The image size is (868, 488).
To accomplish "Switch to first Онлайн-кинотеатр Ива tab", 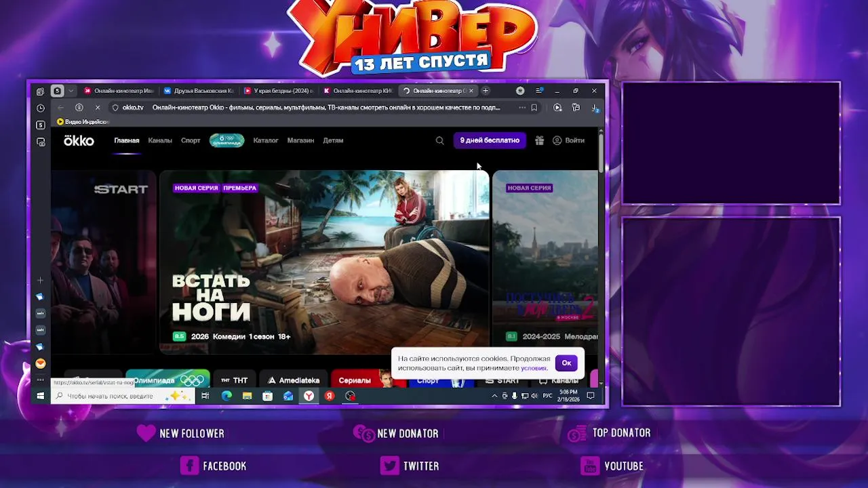I will pyautogui.click(x=118, y=91).
